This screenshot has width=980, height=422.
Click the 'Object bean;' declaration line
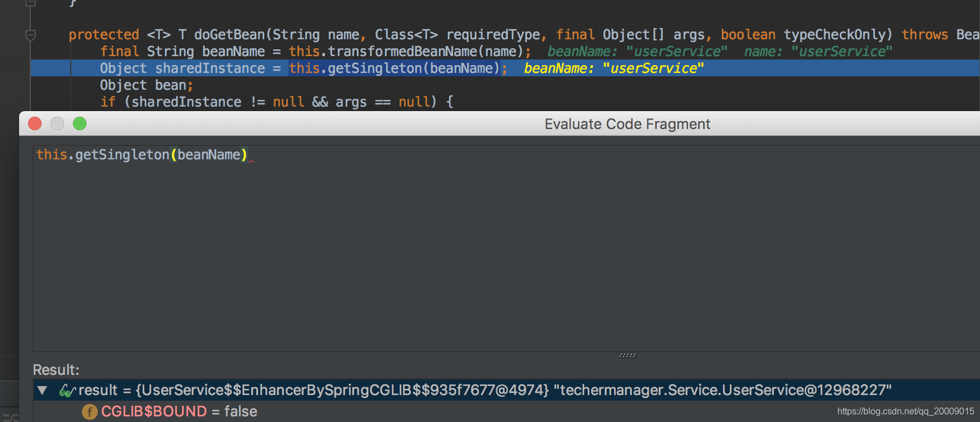[x=146, y=85]
